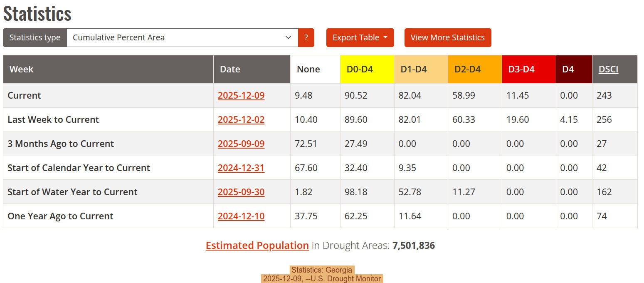Click the Statistics: Georgia caption text

point(322,270)
